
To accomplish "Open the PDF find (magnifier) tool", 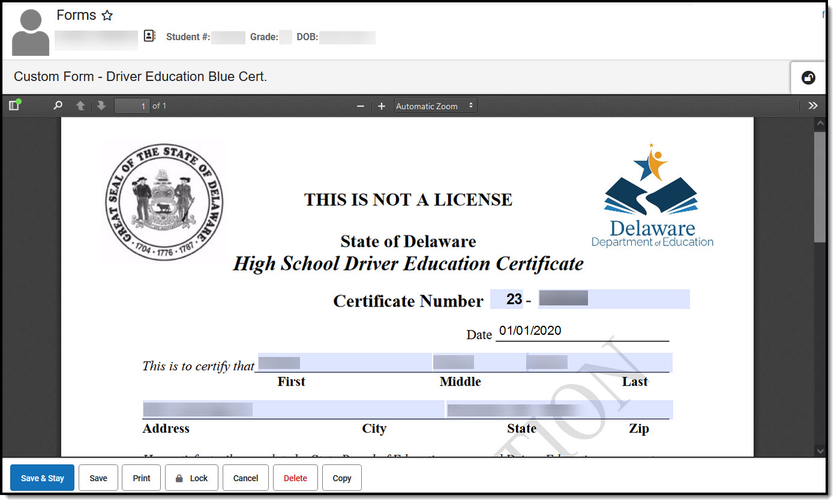I will 58,106.
